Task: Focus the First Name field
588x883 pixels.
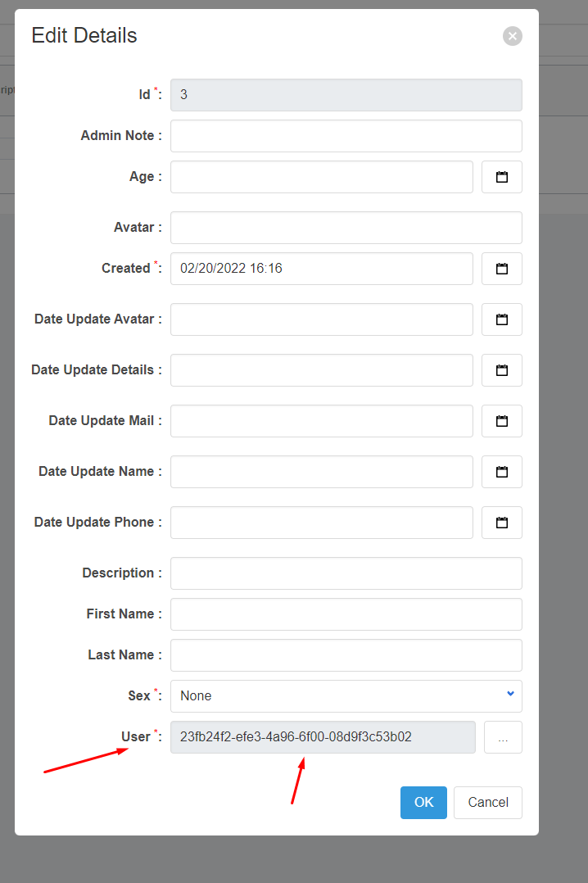Action: point(344,614)
